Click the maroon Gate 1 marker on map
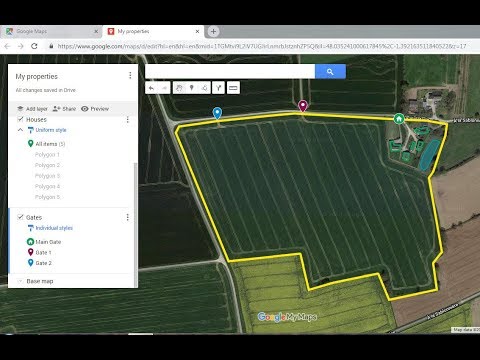The height and width of the screenshot is (360, 480). [303, 106]
